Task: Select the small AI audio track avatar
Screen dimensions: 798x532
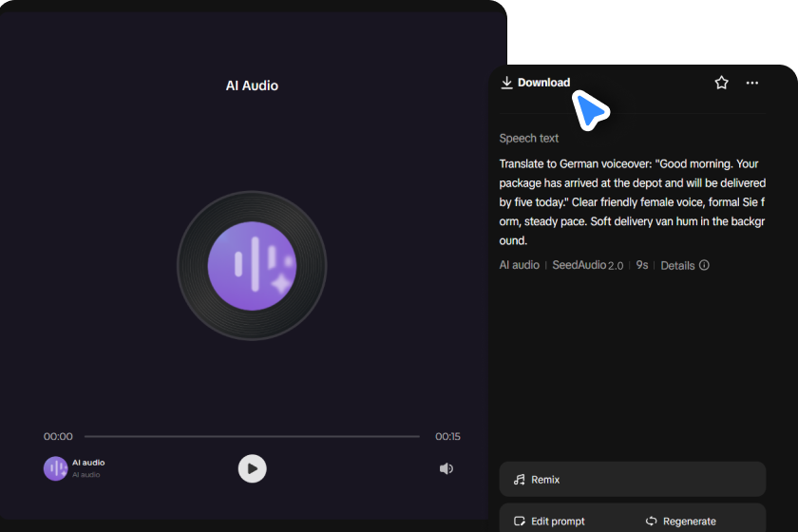Action: 55,468
